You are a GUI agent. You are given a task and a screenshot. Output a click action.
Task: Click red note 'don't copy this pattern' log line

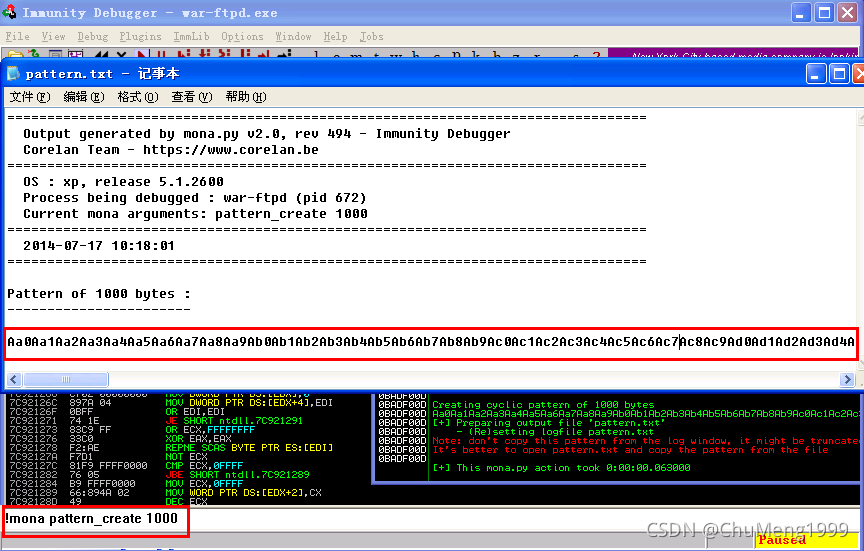(645, 441)
